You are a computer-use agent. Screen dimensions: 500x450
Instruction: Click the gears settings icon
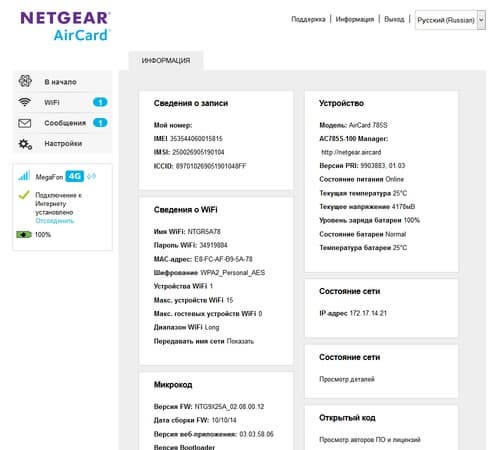coord(25,144)
